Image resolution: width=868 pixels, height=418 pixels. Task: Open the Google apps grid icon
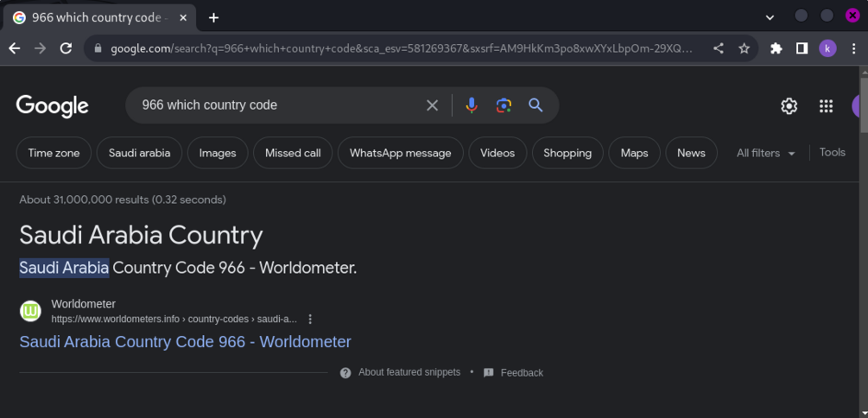click(x=826, y=105)
